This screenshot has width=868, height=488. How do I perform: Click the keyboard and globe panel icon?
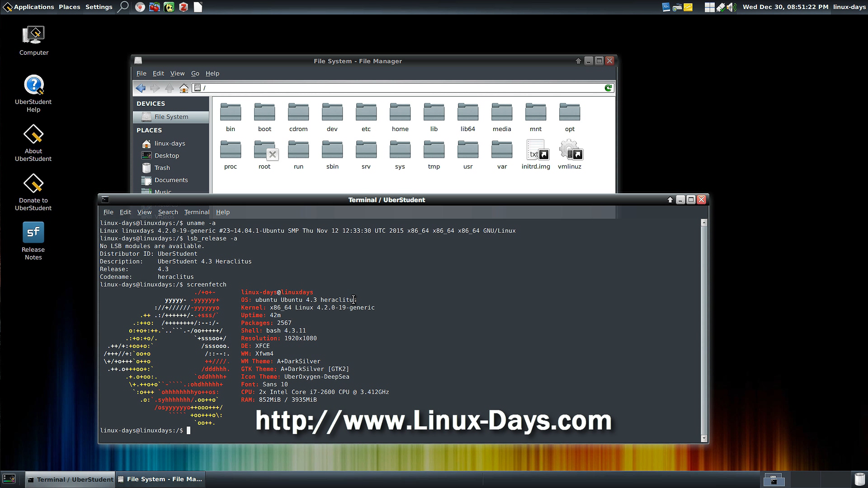tap(677, 7)
